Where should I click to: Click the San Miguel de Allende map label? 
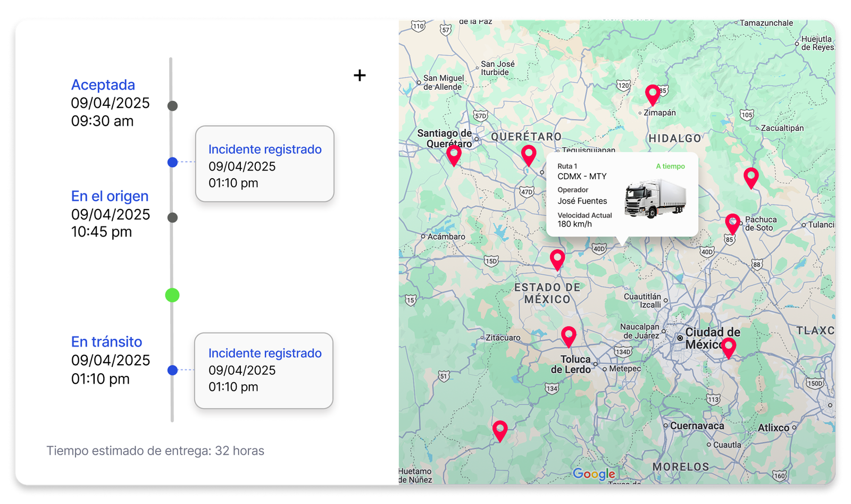tap(444, 82)
